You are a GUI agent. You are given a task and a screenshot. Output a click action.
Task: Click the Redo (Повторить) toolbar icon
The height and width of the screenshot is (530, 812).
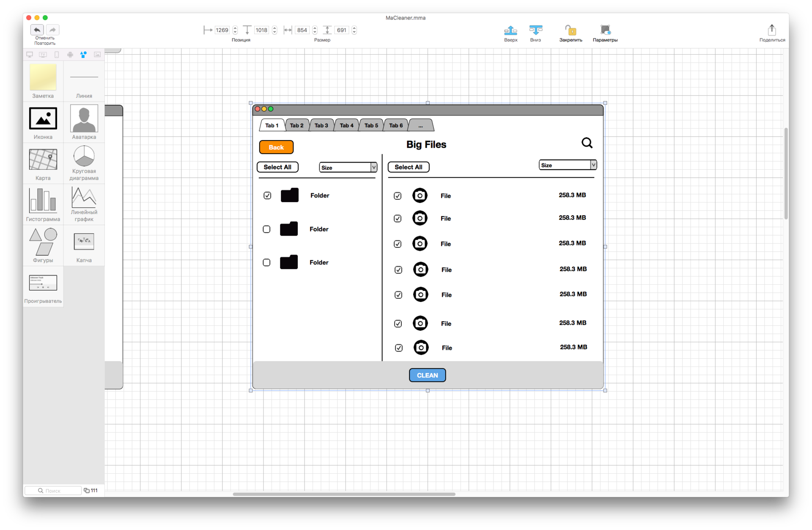(53, 30)
